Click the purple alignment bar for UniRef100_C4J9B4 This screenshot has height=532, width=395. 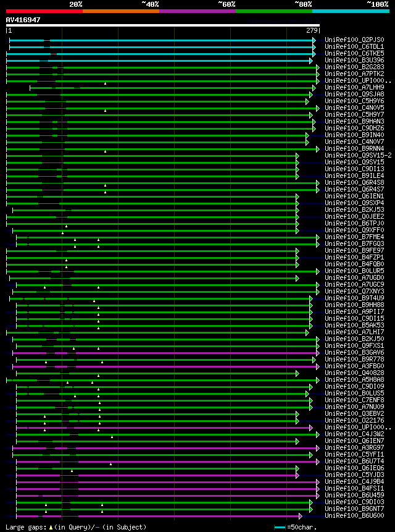[168, 482]
